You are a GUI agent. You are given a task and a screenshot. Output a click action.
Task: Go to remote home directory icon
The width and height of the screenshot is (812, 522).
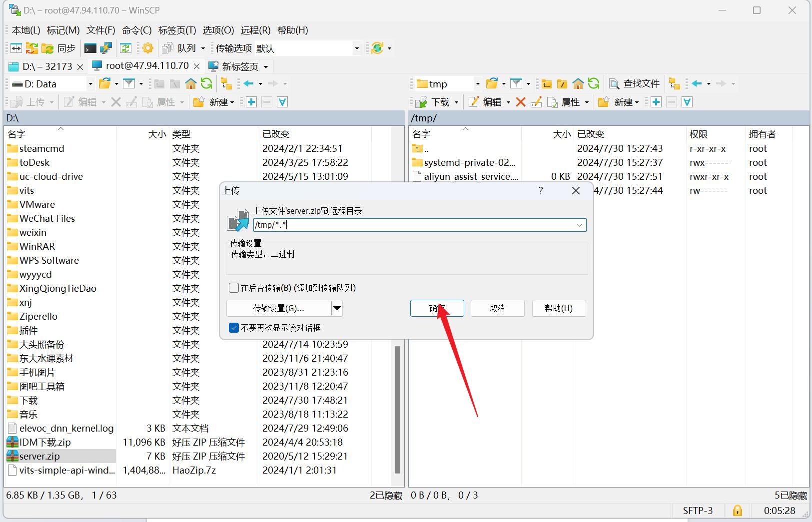578,83
